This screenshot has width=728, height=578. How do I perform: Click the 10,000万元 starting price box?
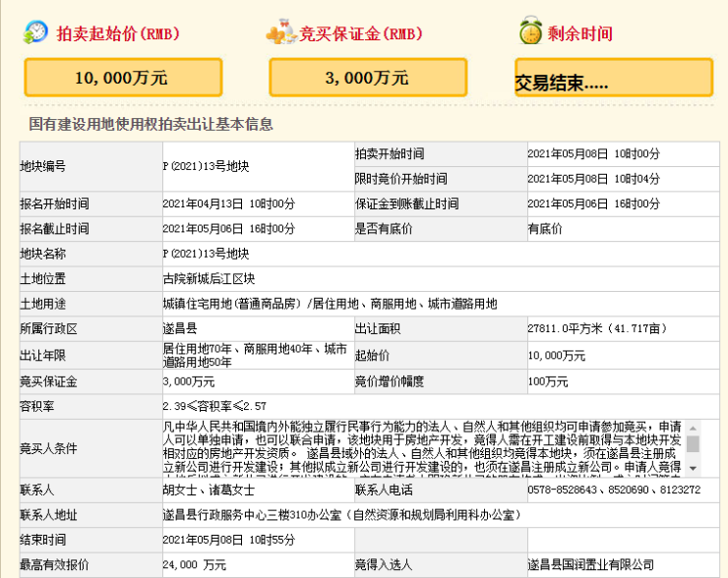(122, 78)
